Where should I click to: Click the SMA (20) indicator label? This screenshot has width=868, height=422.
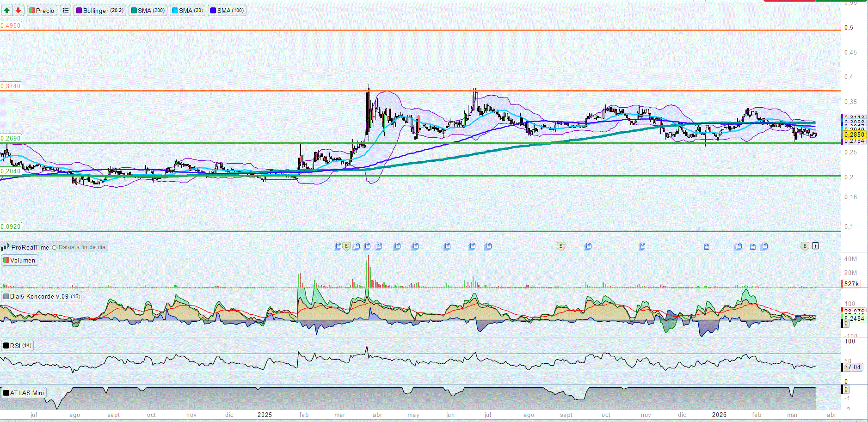pyautogui.click(x=188, y=10)
